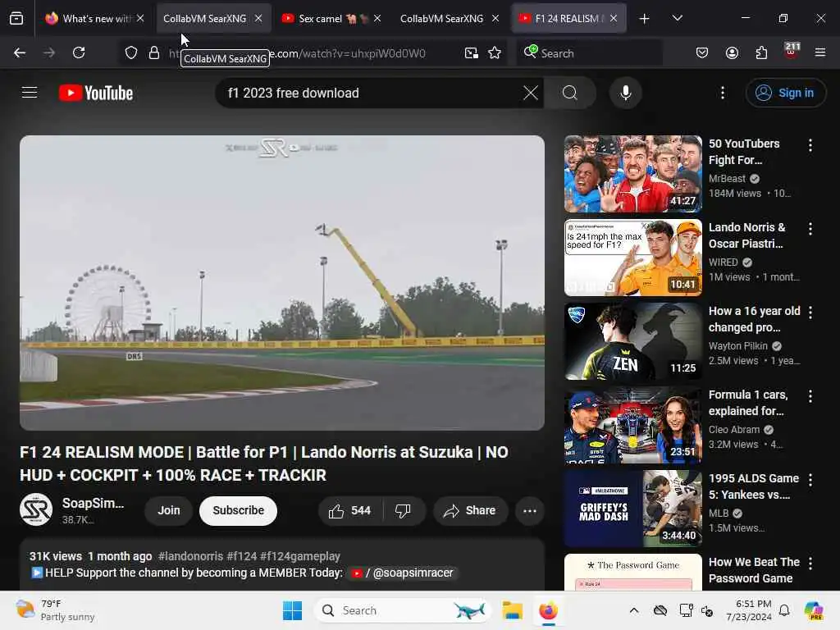Viewport: 840px width, 630px height.
Task: Open the Pocket save icon
Action: [702, 52]
